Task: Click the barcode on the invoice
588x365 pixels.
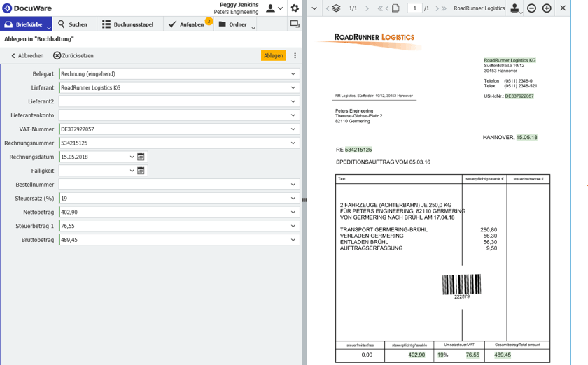Action: tap(461, 286)
